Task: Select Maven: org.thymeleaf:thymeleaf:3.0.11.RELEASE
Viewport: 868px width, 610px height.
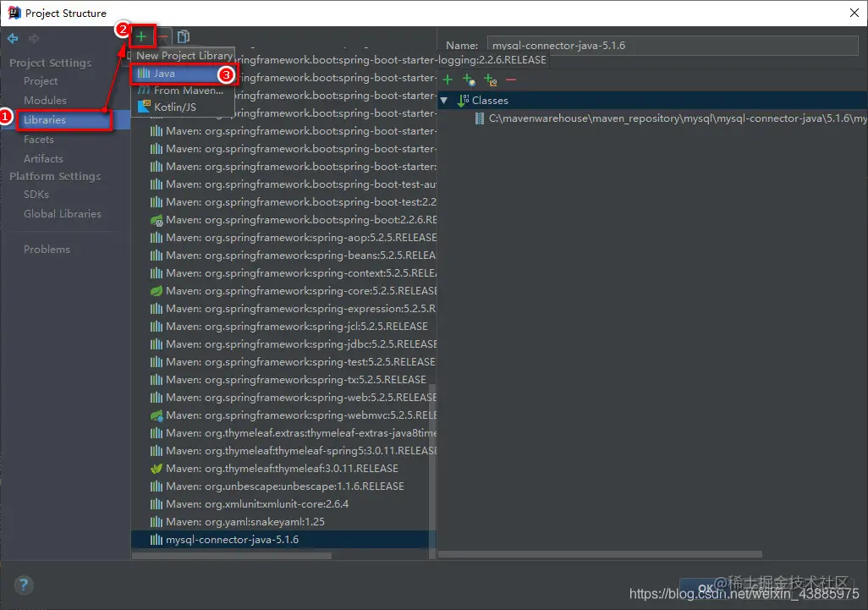Action: 282,469
